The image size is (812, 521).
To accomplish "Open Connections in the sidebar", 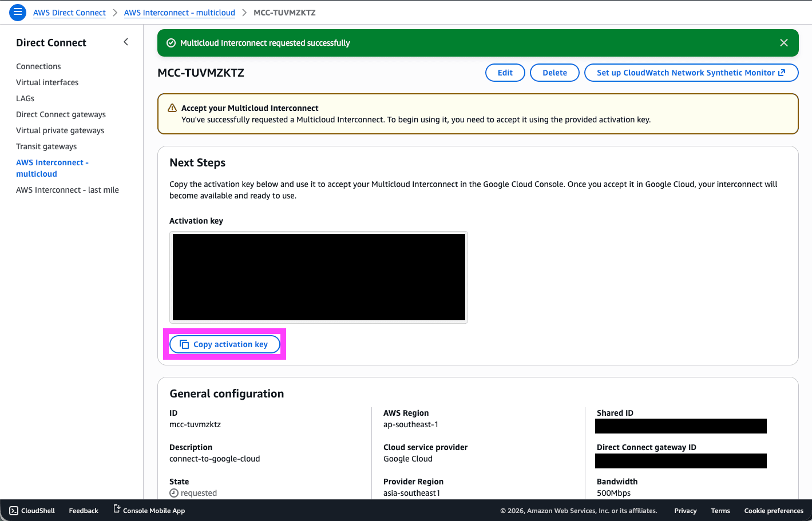I will click(x=38, y=66).
